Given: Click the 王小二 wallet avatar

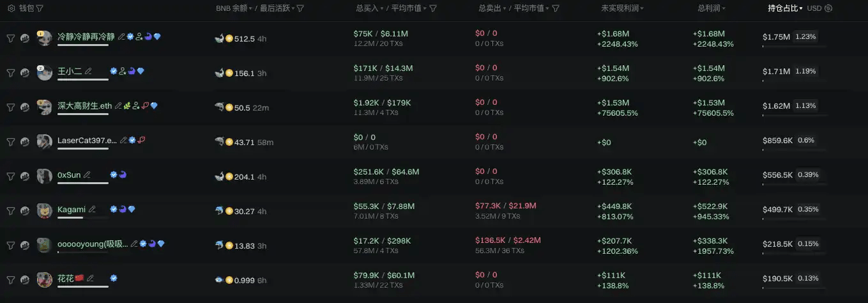Looking at the screenshot, I should point(44,73).
